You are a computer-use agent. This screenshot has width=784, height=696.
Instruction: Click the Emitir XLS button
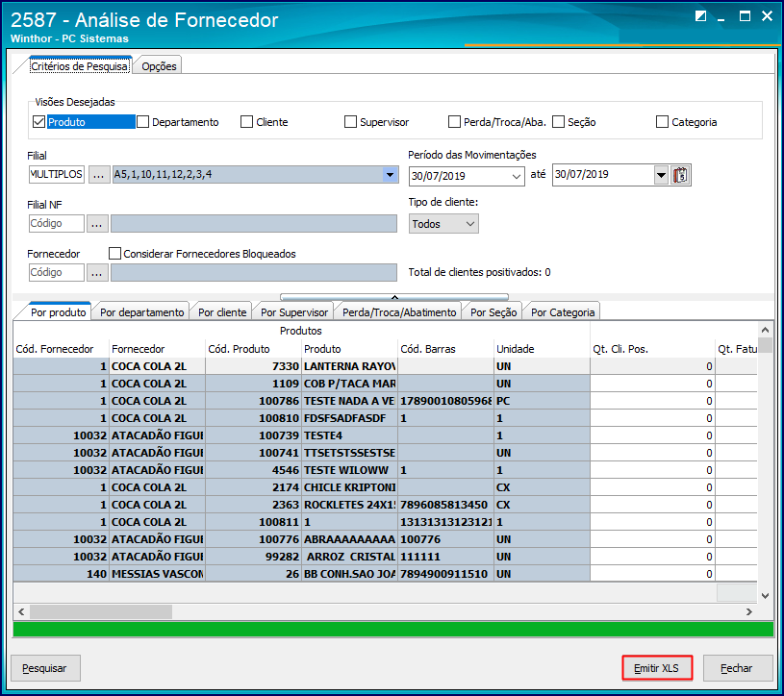click(x=657, y=668)
